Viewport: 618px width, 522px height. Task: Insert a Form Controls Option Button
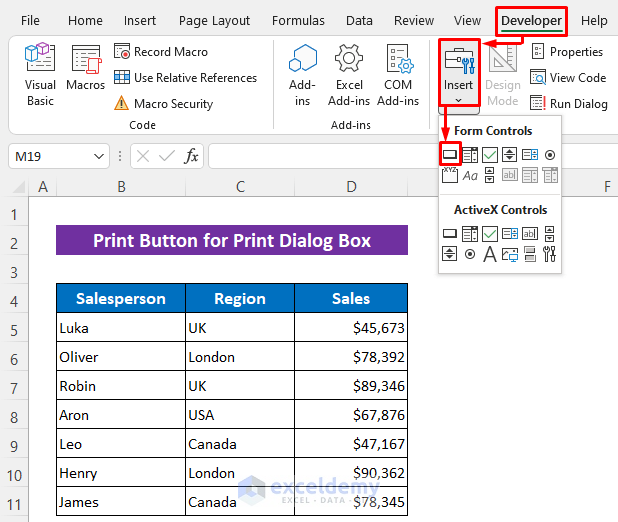coord(549,155)
